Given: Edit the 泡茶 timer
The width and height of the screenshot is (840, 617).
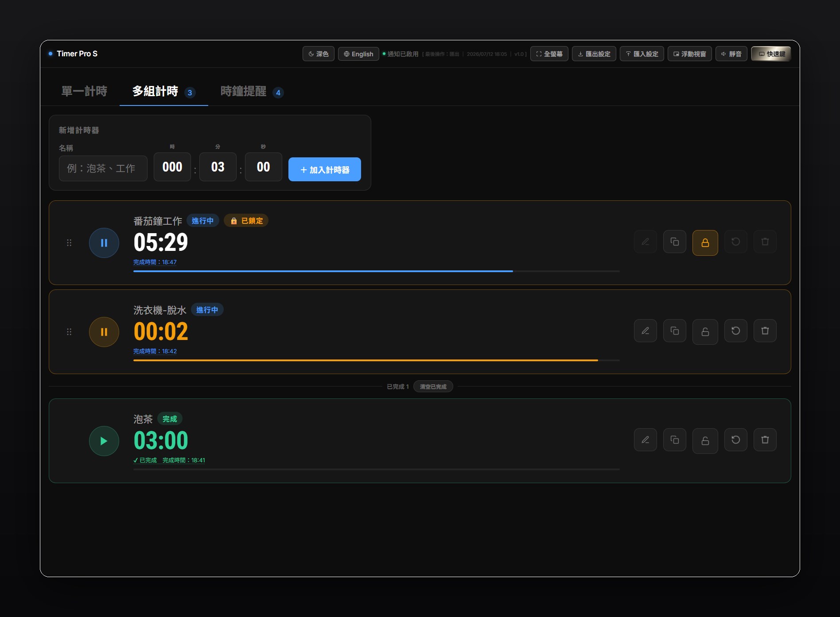Looking at the screenshot, I should pyautogui.click(x=646, y=440).
